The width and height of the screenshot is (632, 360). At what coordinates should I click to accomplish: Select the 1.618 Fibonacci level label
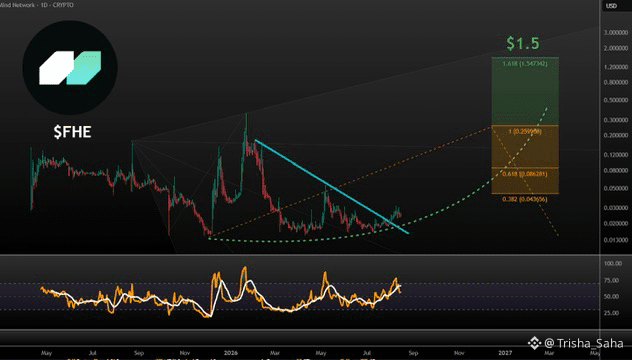(x=525, y=64)
